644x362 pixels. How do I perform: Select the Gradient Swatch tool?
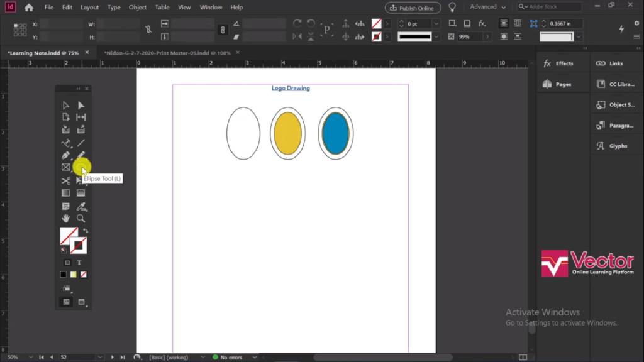click(65, 193)
